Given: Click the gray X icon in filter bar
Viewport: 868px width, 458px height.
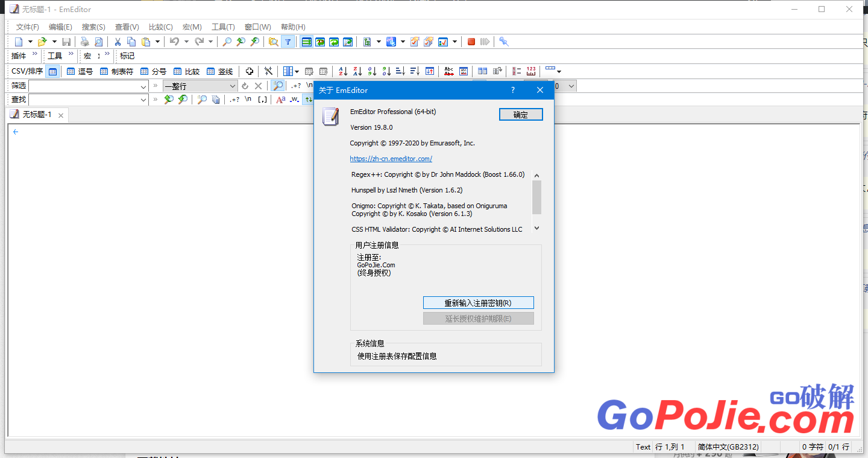Looking at the screenshot, I should click(258, 86).
